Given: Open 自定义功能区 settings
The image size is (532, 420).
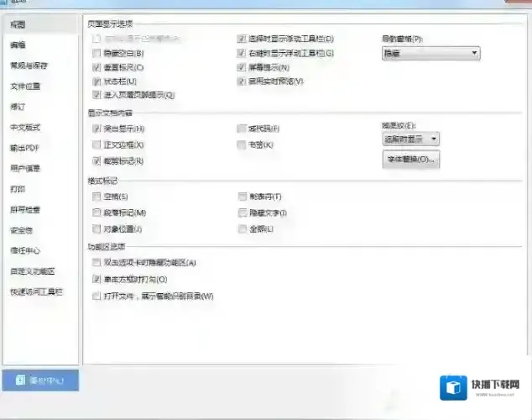Looking at the screenshot, I should click(x=32, y=271).
